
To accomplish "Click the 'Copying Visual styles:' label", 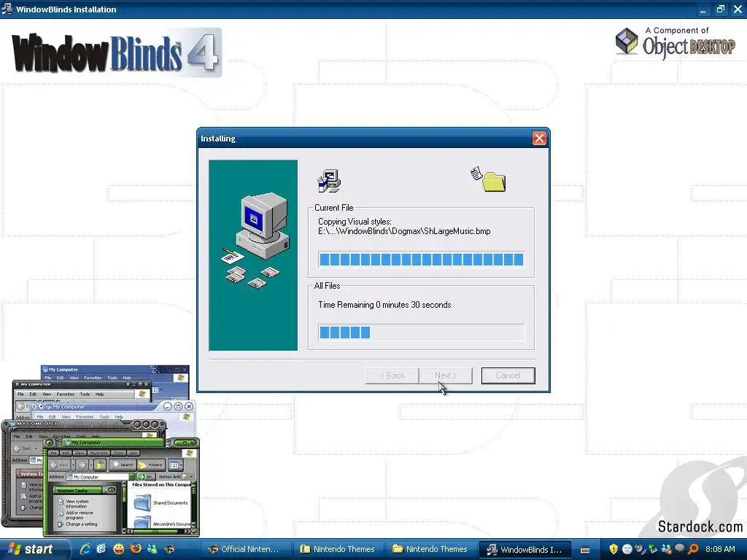I will 355,222.
